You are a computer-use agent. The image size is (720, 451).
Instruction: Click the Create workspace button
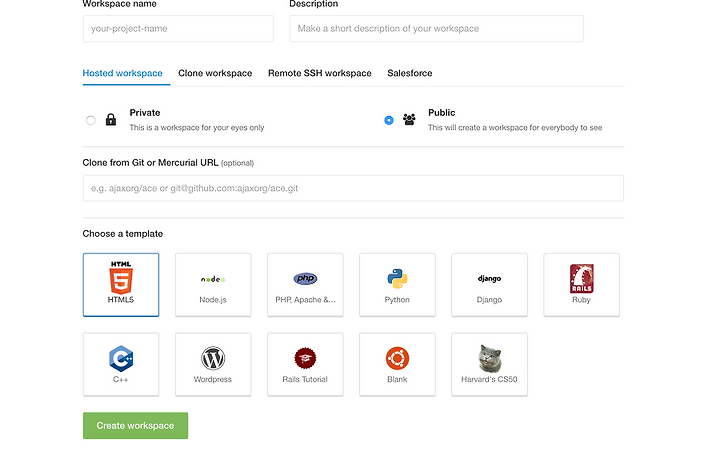pos(135,425)
